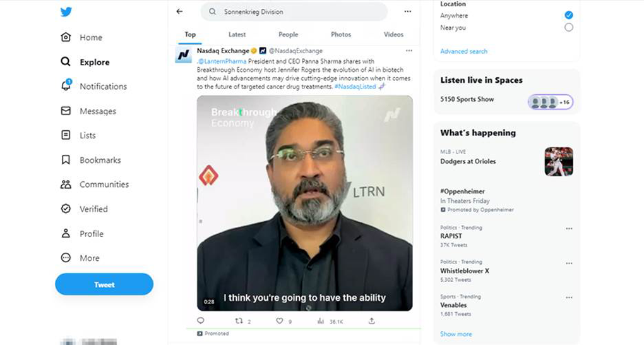This screenshot has width=644, height=345.
Task: Like the tweet with heart icon
Action: pos(280,321)
